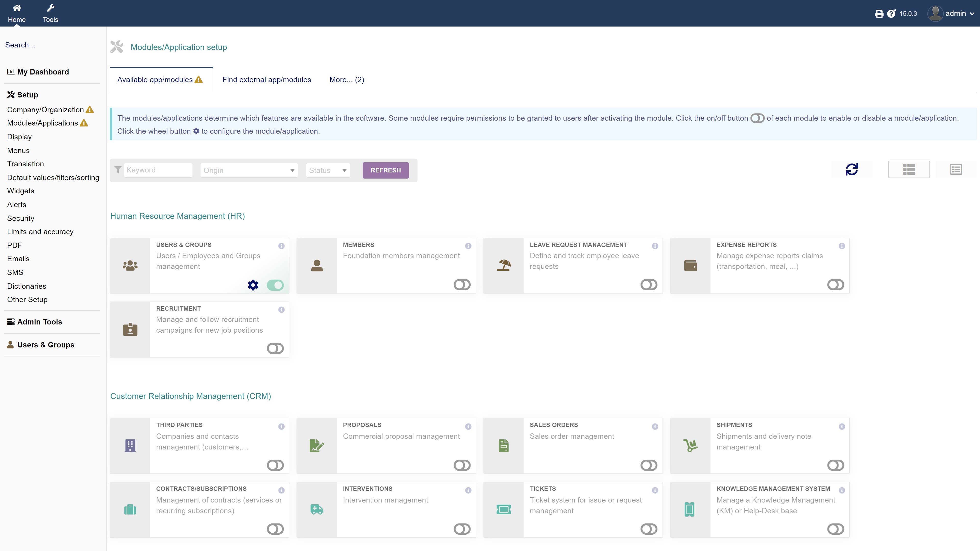Enable the Contracts/Subscriptions module

pos(275,529)
